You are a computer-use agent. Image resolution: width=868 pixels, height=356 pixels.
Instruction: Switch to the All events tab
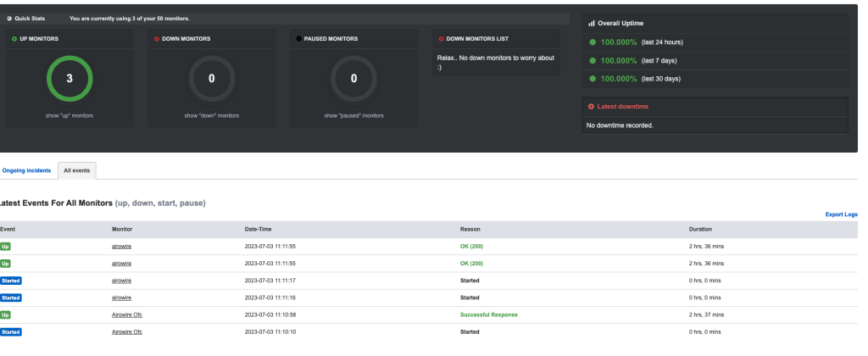[77, 170]
